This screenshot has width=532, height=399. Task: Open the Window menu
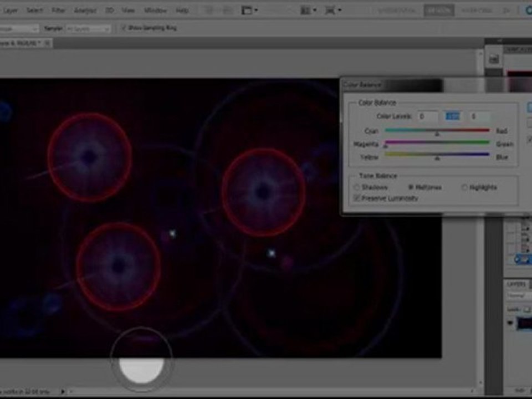pos(155,11)
